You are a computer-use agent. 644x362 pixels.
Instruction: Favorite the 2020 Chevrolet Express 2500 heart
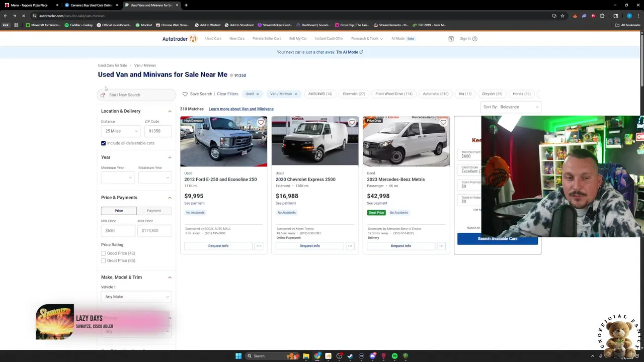coord(352,122)
